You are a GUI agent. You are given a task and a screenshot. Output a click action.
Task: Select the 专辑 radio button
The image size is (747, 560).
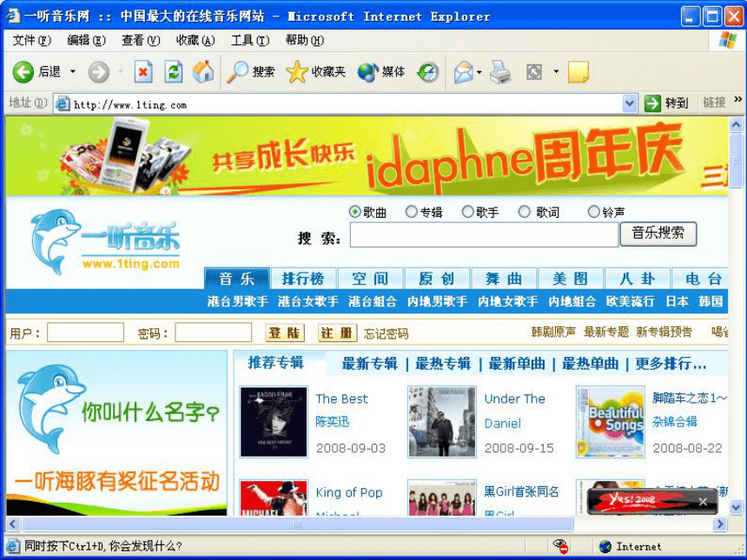tap(411, 212)
